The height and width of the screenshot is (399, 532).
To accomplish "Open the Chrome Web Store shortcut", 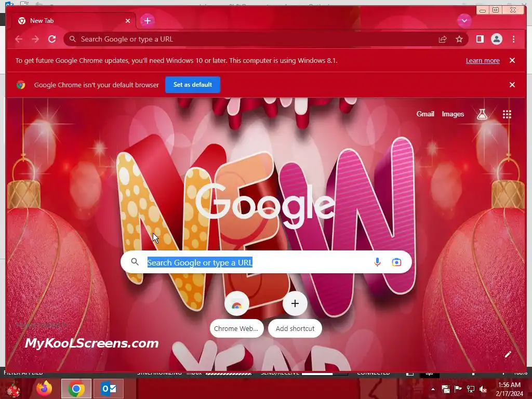I will point(236,314).
